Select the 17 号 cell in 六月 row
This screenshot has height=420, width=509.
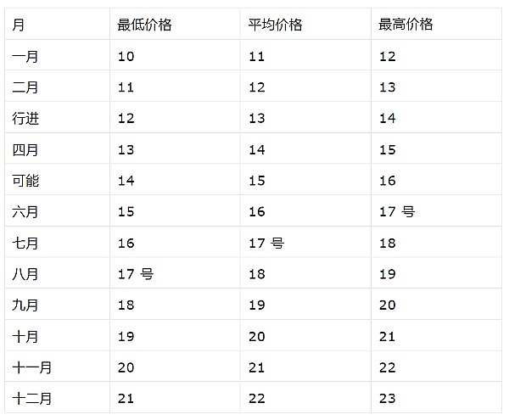coord(396,212)
